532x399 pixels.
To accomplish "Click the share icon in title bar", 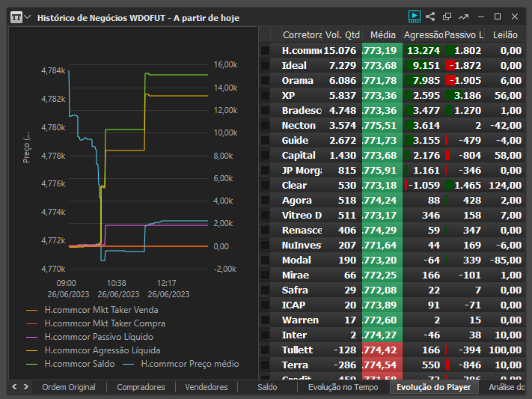I will (430, 16).
